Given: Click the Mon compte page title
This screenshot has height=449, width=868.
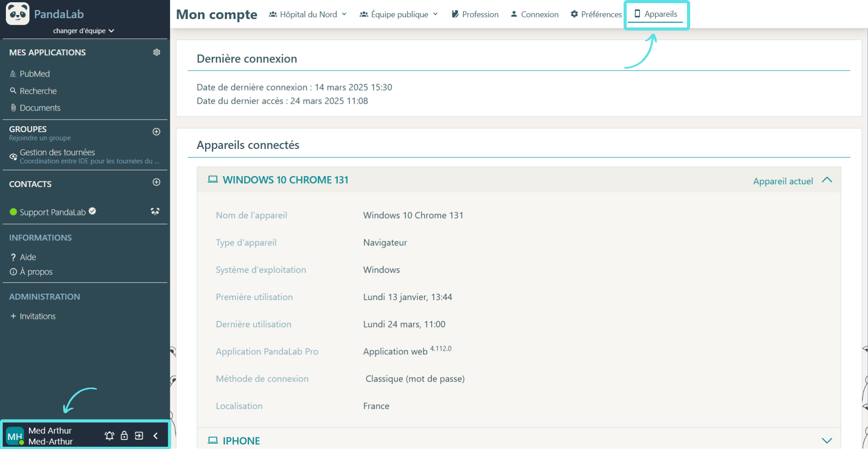Looking at the screenshot, I should click(x=217, y=14).
